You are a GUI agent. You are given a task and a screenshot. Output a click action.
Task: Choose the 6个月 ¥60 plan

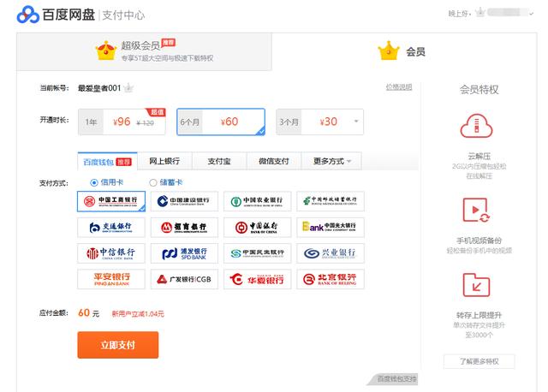point(221,122)
